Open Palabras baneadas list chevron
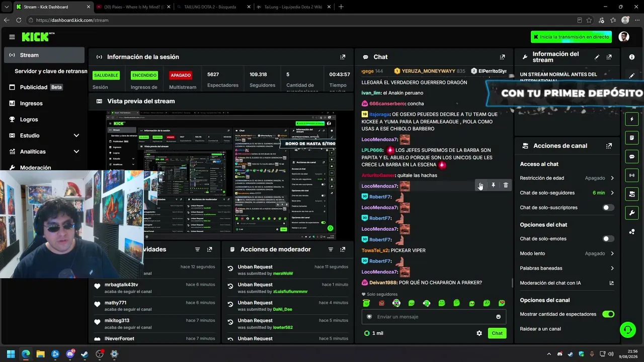The image size is (644, 362). point(612,268)
